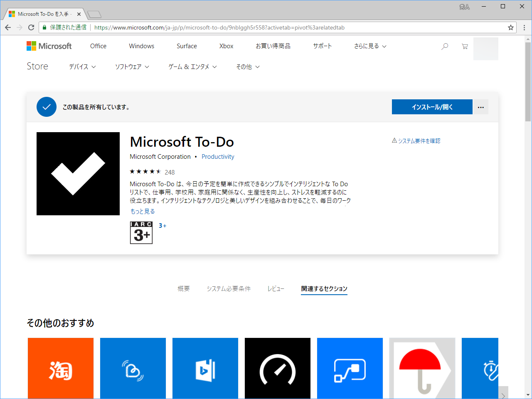532x399 pixels.
Task: Click the インストール/開く button
Action: click(432, 107)
